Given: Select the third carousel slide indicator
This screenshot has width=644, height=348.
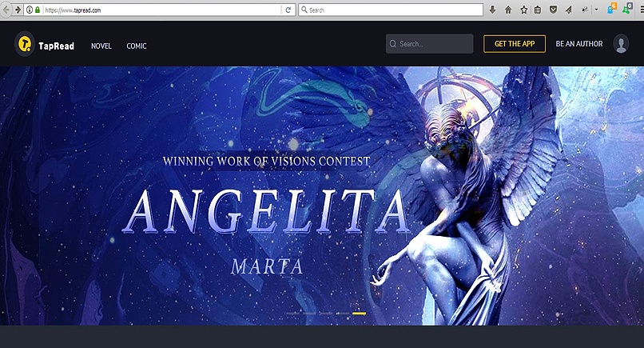Looking at the screenshot, I should [326, 314].
